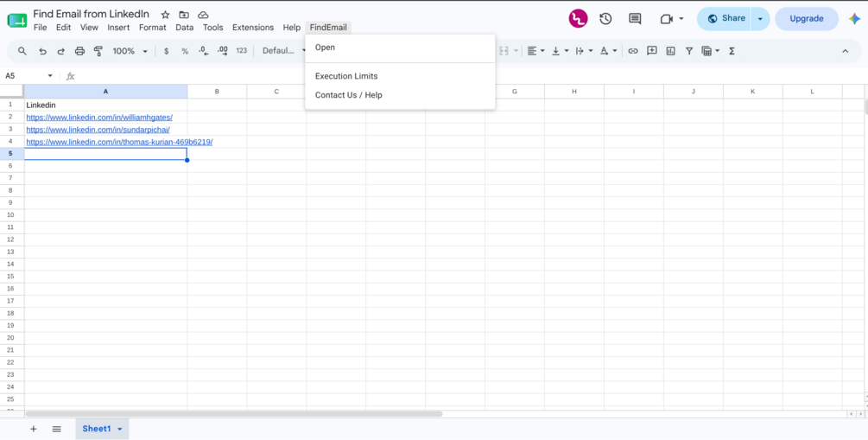
Task: Click the functions sigma icon
Action: coord(732,51)
